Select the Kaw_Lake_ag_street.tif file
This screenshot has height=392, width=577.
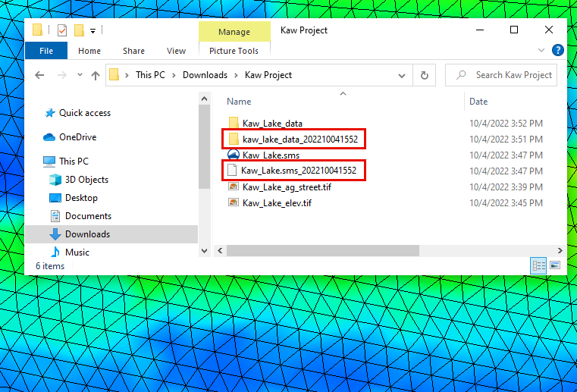click(x=287, y=187)
